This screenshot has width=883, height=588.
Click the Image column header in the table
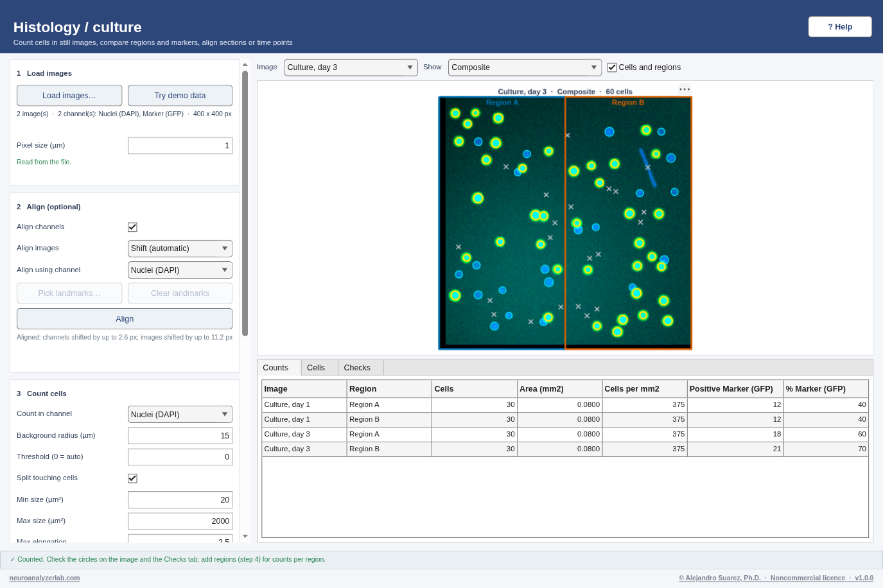[x=304, y=389]
